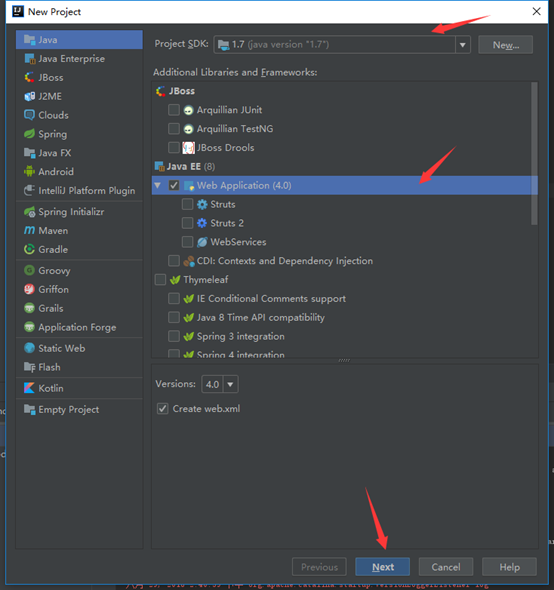Click the splitter handle below frameworks list
This screenshot has width=554, height=590.
pos(344,360)
